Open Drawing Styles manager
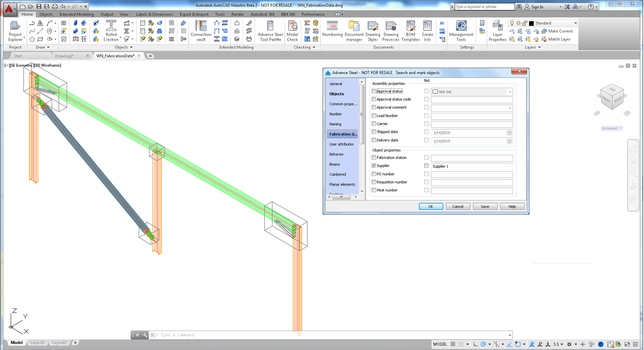 (x=373, y=31)
